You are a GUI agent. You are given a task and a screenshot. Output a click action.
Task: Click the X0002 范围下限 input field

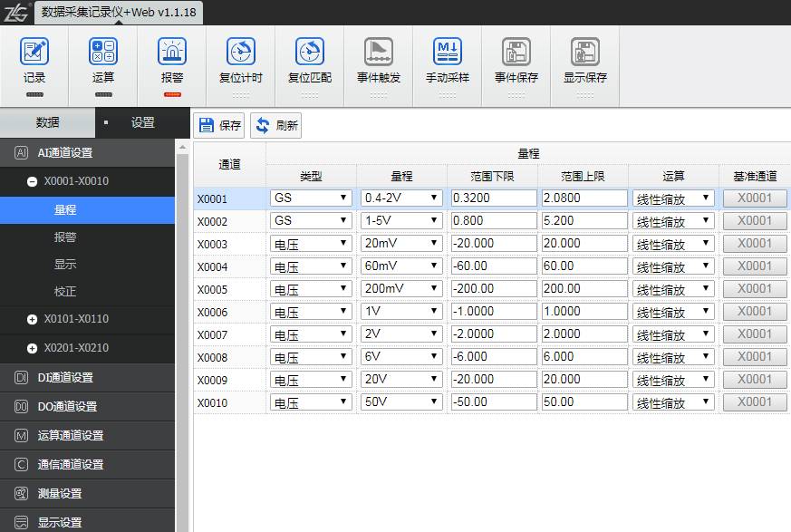coord(493,220)
